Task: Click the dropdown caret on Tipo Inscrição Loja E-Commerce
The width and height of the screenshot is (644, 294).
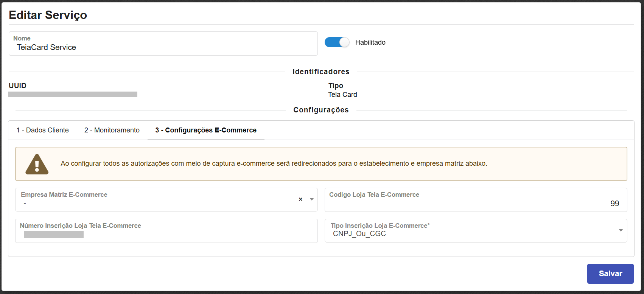Action: coord(621,230)
